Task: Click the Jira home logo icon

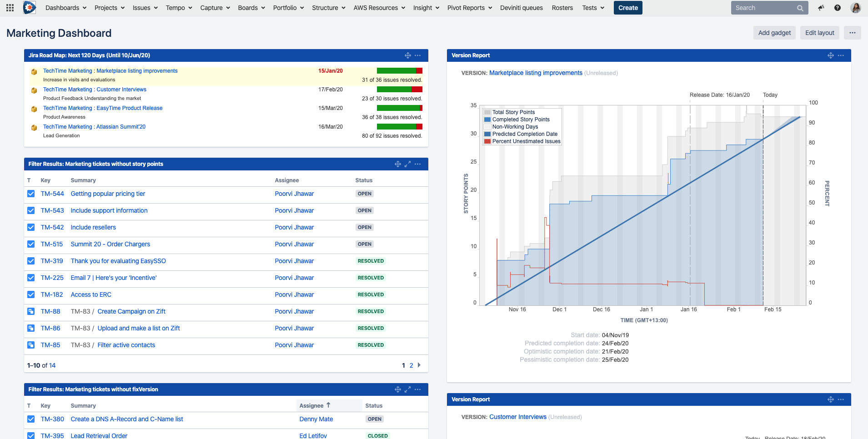Action: pyautogui.click(x=30, y=8)
